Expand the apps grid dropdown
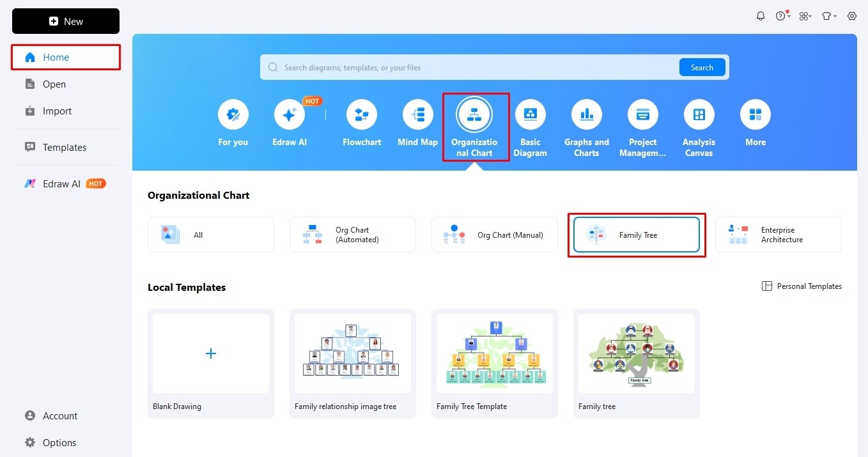868x457 pixels. point(805,16)
